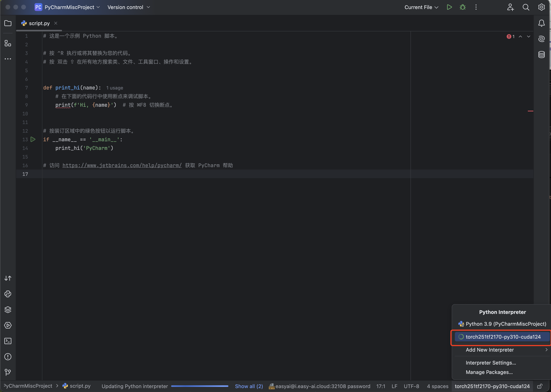Open IDE settings gear icon

point(541,7)
